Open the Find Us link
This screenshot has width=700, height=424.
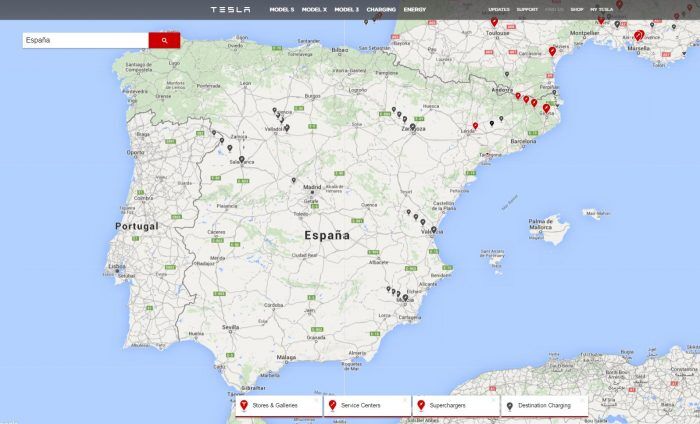point(554,9)
